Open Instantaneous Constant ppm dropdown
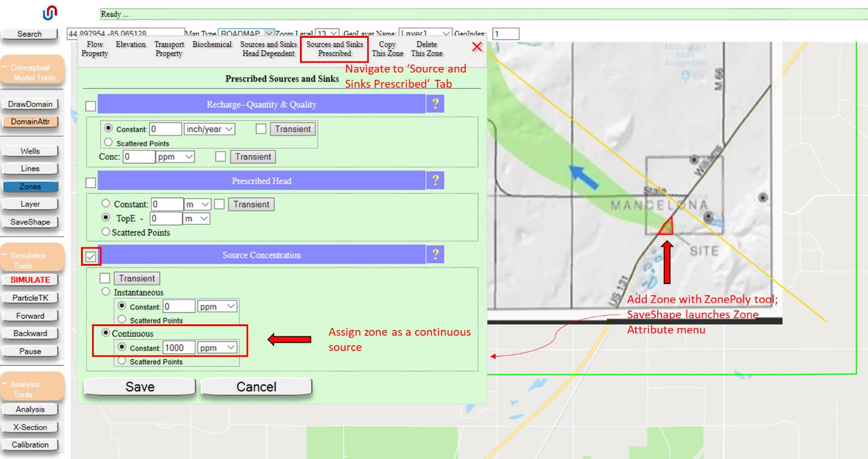 click(218, 307)
